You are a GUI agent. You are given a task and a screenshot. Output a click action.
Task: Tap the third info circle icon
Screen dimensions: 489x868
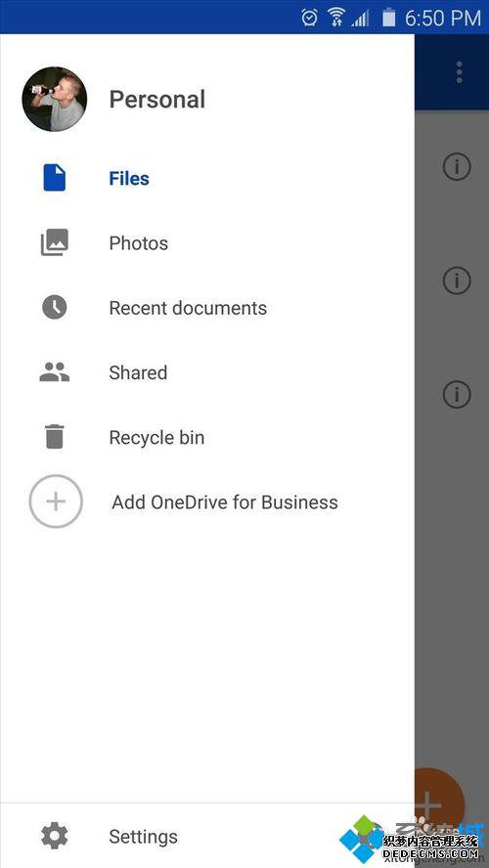click(x=457, y=395)
